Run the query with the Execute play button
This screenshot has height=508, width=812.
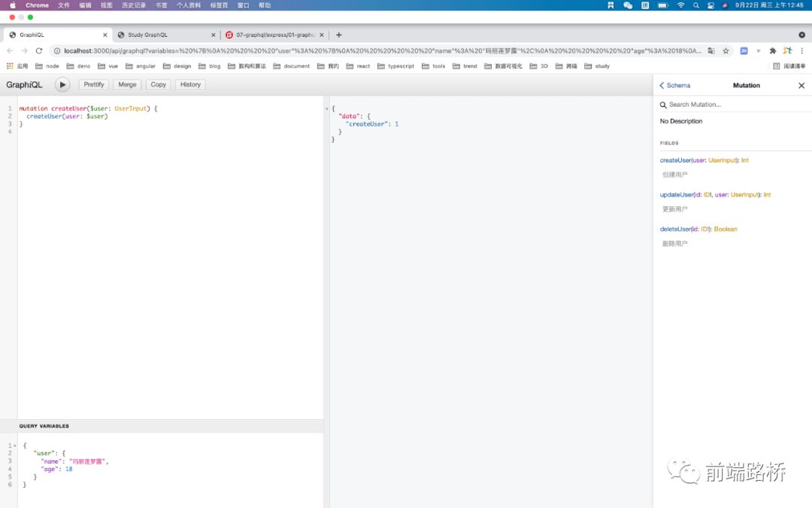pyautogui.click(x=62, y=85)
